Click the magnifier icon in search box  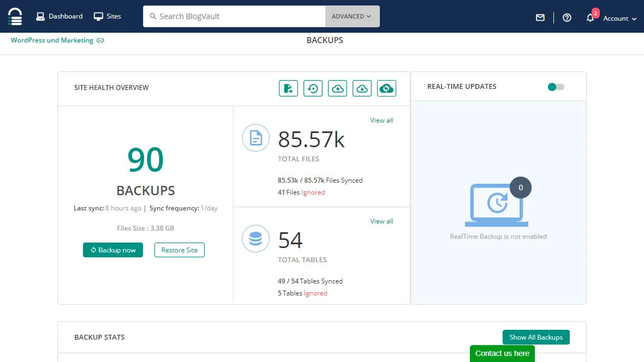tap(153, 16)
